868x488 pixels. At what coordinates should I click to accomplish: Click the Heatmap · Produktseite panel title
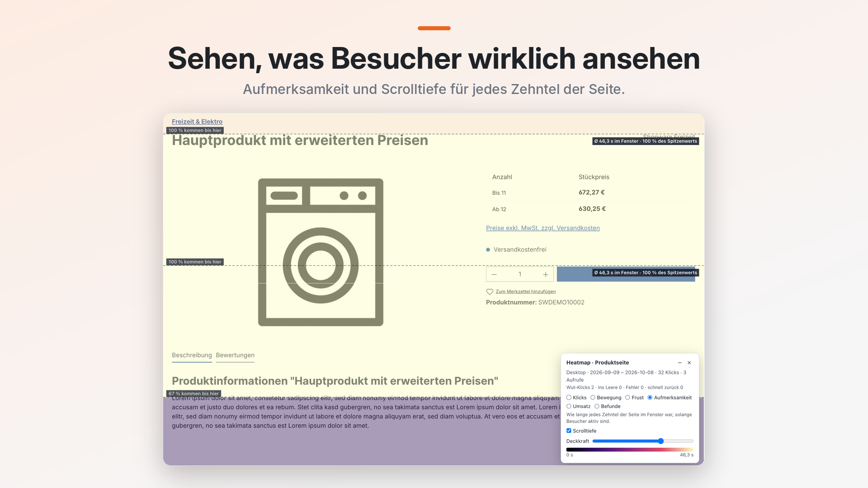coord(598,363)
